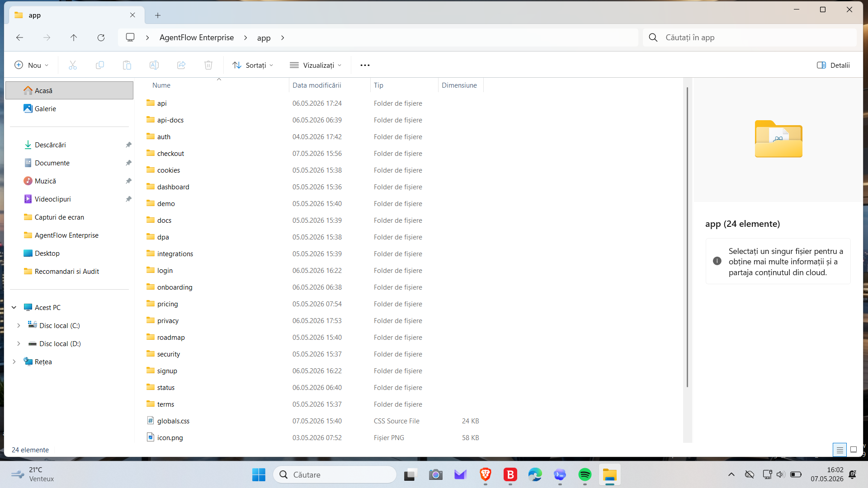Open Acasă in the navigation pane
Image resolution: width=868 pixels, height=488 pixels.
point(69,90)
